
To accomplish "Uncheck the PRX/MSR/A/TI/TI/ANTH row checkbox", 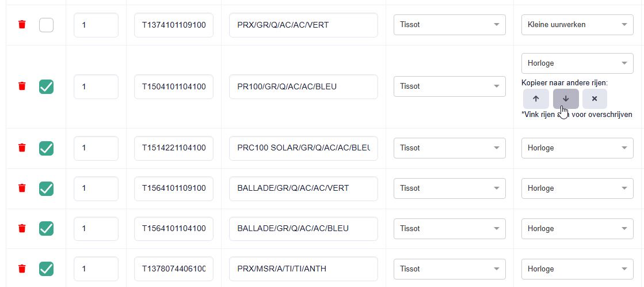I will (46, 269).
